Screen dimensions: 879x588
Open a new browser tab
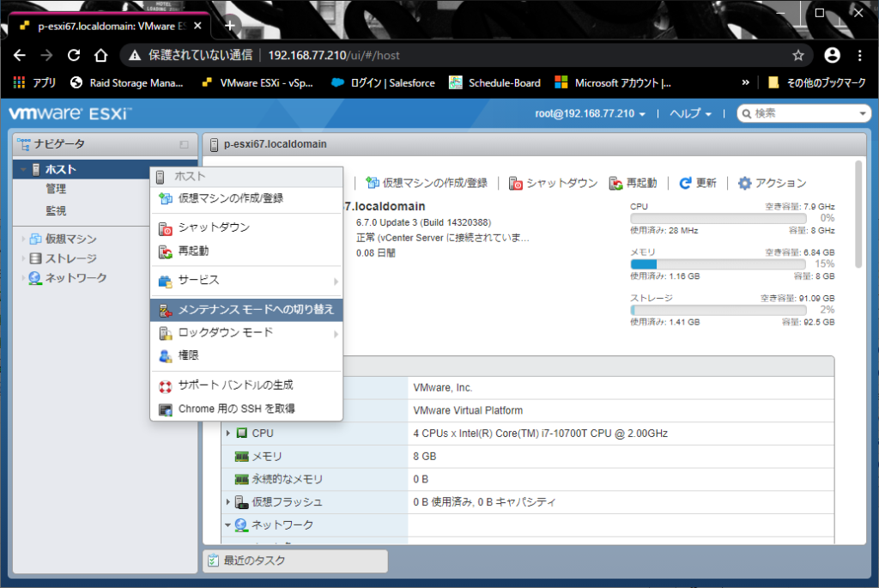[x=230, y=26]
